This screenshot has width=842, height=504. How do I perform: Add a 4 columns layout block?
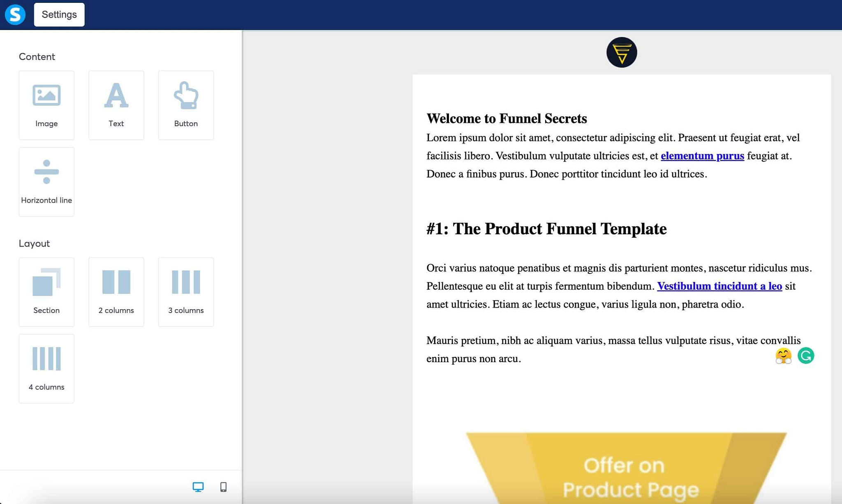coord(46,369)
